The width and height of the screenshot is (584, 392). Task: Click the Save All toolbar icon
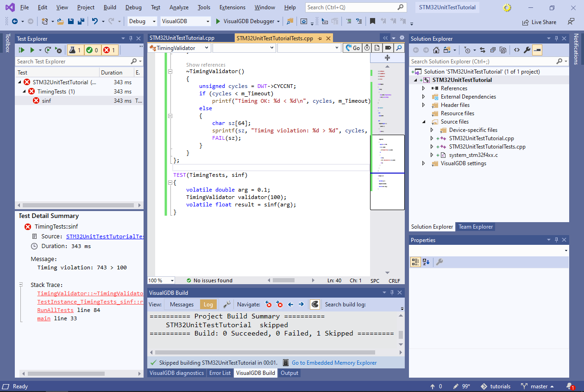[x=81, y=21]
